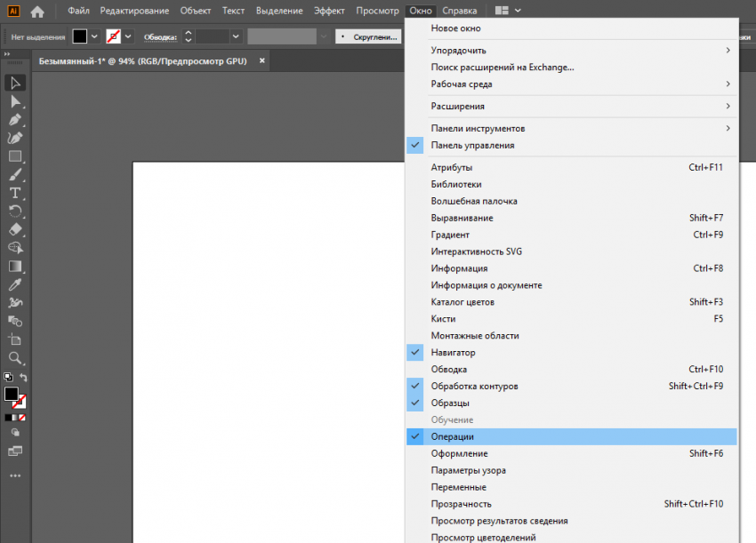Activate the Zoom magnifier tool
756x543 pixels.
point(15,357)
